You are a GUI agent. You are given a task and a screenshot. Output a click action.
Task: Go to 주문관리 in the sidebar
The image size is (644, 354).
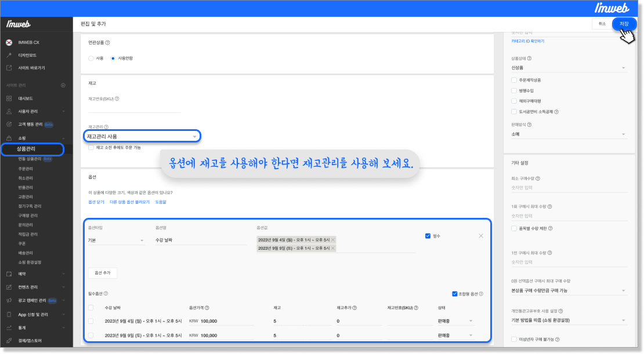(x=26, y=169)
